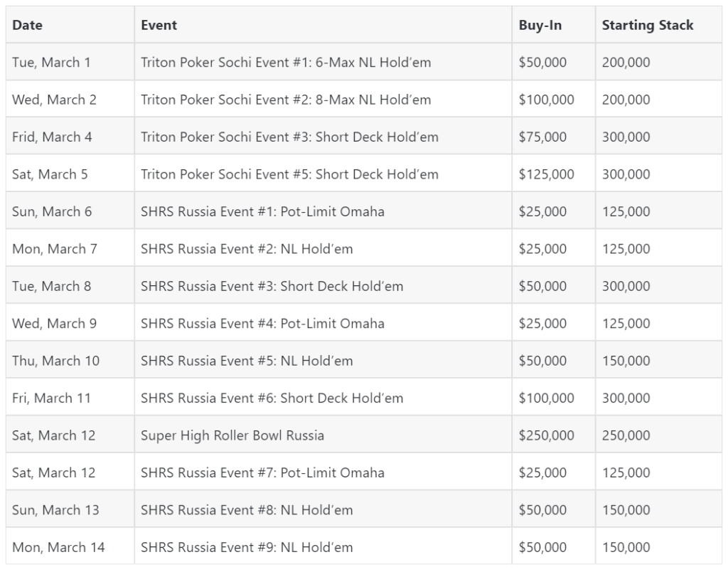The image size is (728, 572).
Task: Select Triton Poker Sochi Event #1 cell
Action: click(323, 63)
